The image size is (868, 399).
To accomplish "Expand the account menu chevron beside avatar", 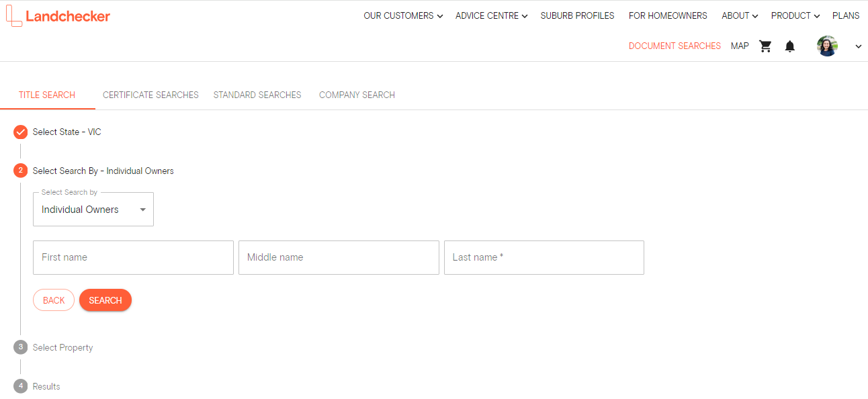I will (858, 46).
